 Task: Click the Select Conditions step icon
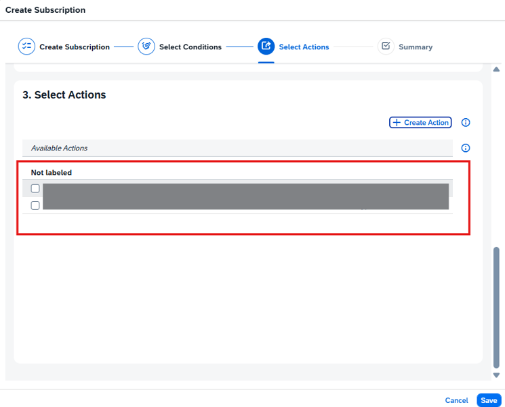coord(146,46)
